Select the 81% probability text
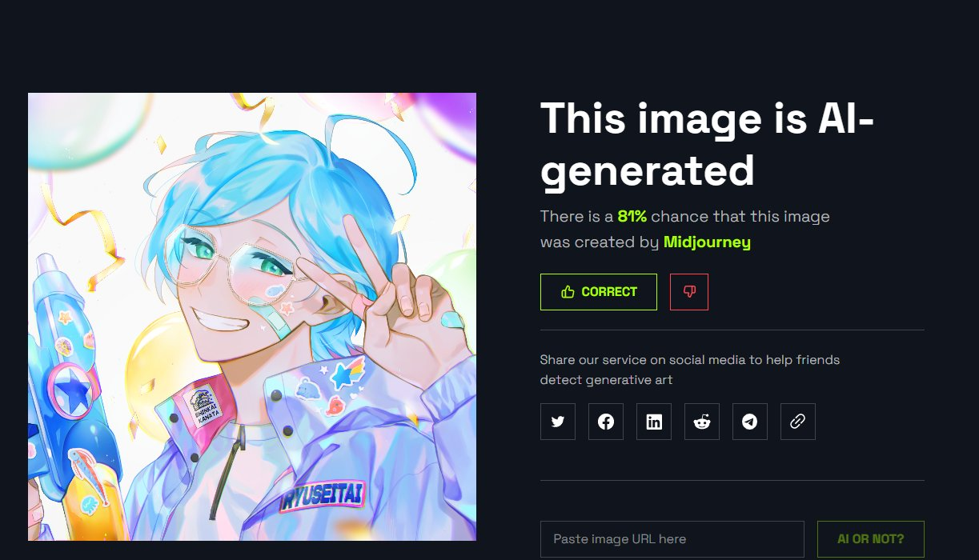This screenshot has width=979, height=560. point(632,216)
